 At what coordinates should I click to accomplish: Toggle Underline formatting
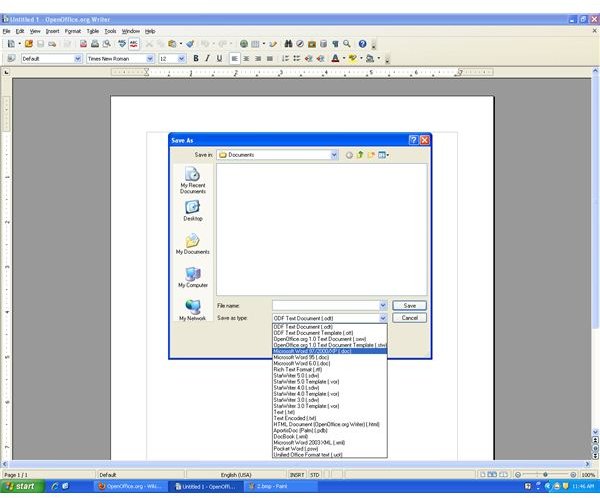(x=219, y=59)
